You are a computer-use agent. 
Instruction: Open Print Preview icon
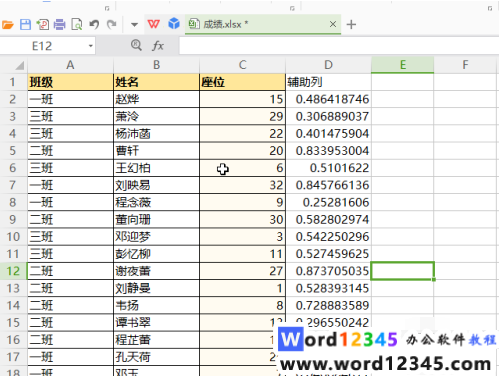77,25
